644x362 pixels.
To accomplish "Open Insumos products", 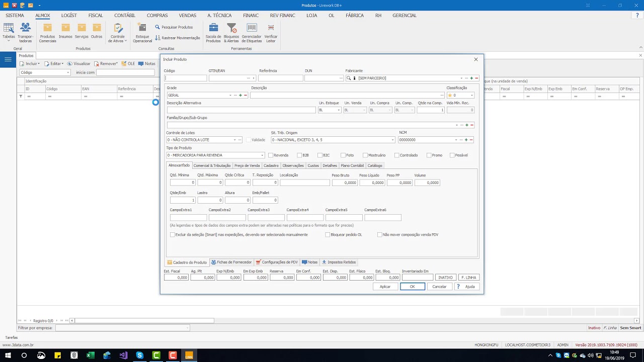I will coord(65,31).
